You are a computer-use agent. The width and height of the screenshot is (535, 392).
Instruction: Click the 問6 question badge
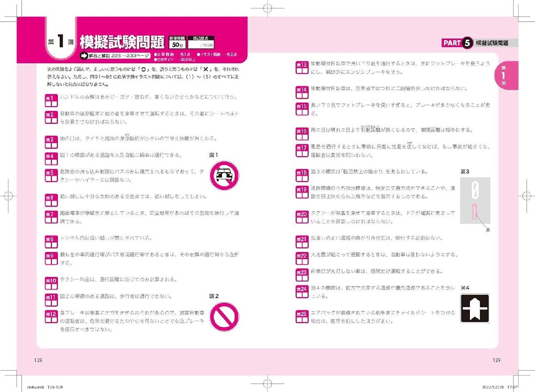(x=52, y=199)
